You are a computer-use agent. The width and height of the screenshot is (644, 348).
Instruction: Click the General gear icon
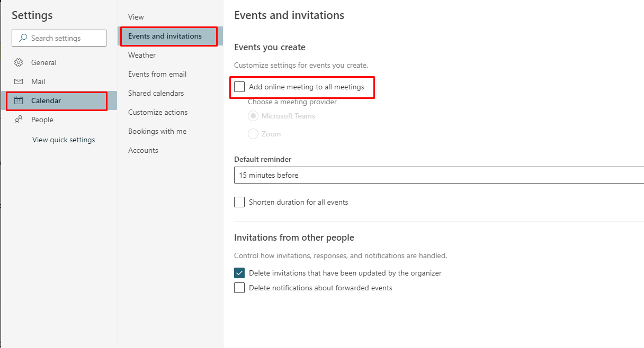(x=19, y=62)
